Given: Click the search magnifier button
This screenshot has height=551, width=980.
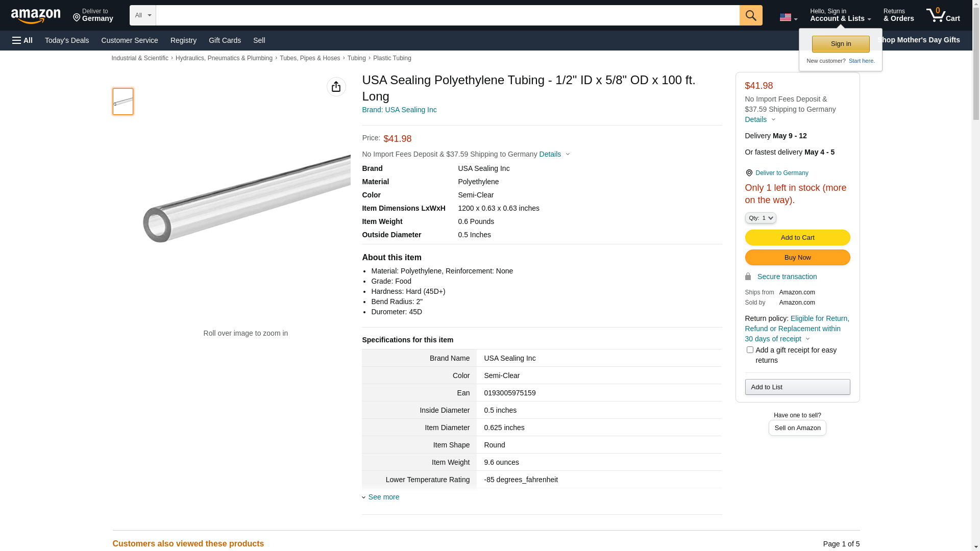Looking at the screenshot, I should tap(750, 15).
